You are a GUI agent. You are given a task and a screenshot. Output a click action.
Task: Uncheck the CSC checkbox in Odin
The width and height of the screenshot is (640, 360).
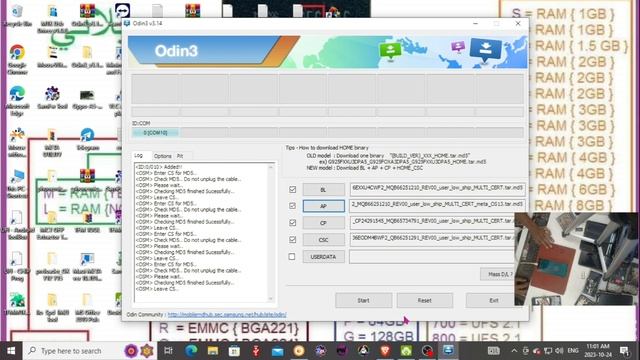(x=292, y=240)
